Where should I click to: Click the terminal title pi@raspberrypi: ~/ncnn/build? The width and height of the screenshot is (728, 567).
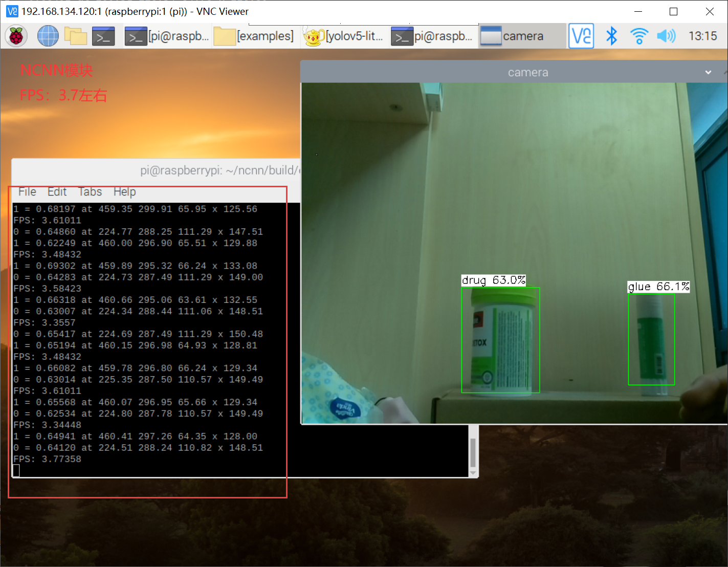pos(220,170)
